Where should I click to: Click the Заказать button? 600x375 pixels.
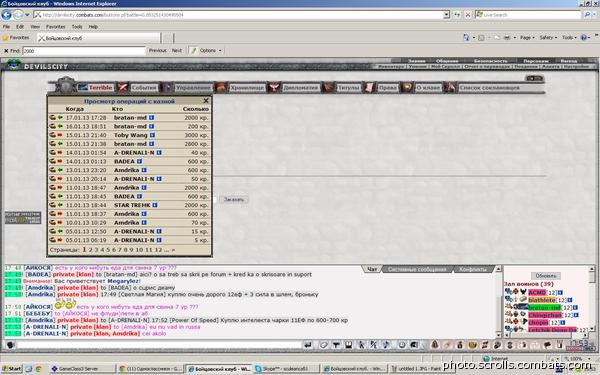click(x=233, y=199)
